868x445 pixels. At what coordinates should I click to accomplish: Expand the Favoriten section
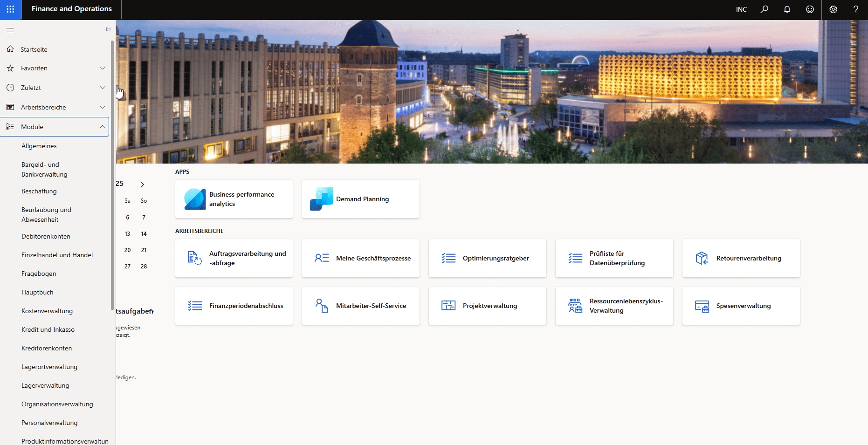point(102,68)
